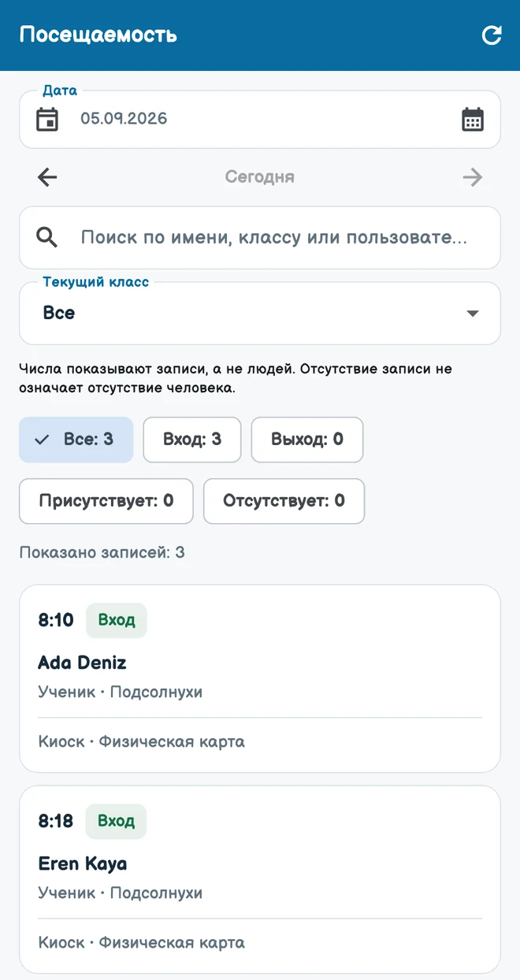Click the refresh icon in the header

[492, 35]
